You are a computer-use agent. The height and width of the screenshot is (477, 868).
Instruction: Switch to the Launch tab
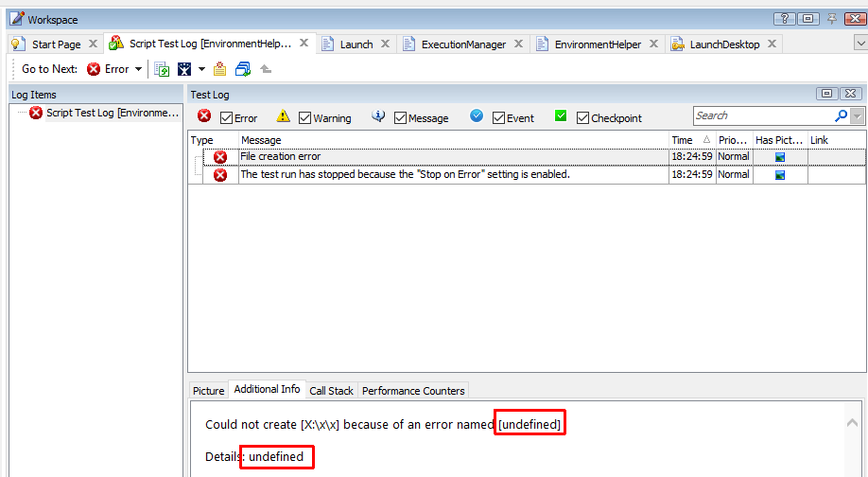click(356, 44)
